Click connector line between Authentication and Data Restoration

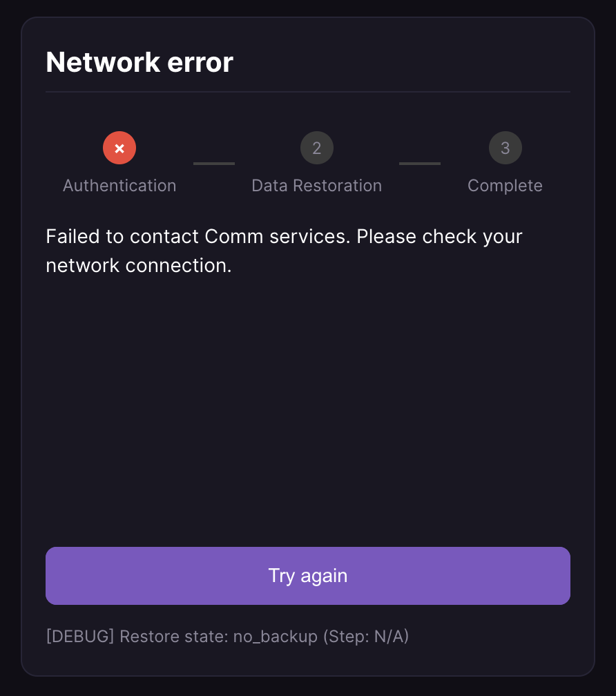[214, 164]
